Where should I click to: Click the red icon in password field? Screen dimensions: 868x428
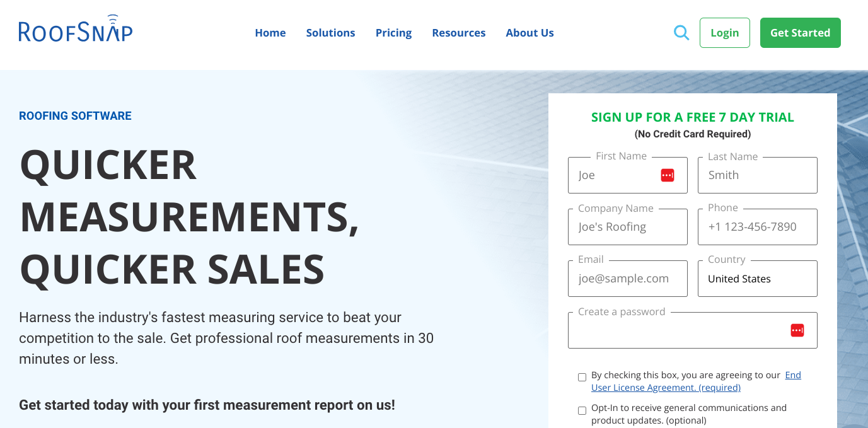tap(797, 330)
